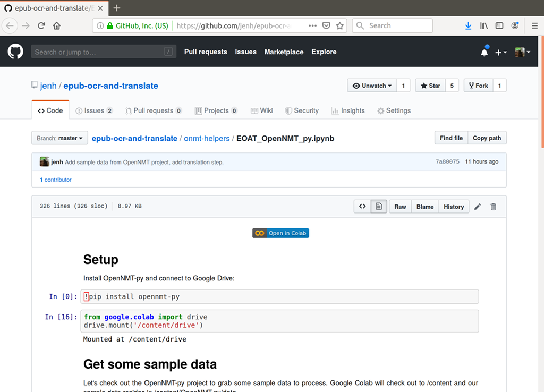This screenshot has width=544, height=392.
Task: Edit this file with the pencil icon
Action: (478, 207)
